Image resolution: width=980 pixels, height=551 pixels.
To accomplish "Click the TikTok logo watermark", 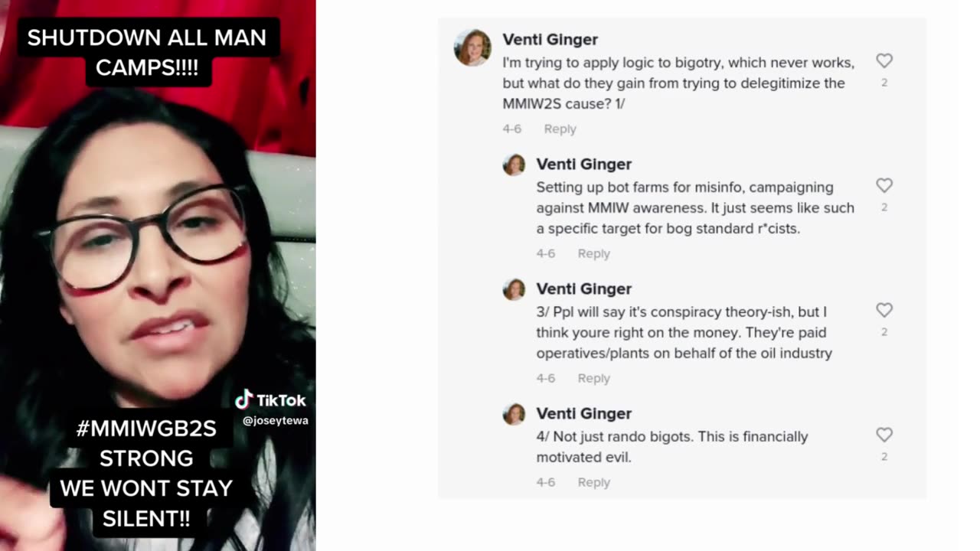I will pos(270,399).
